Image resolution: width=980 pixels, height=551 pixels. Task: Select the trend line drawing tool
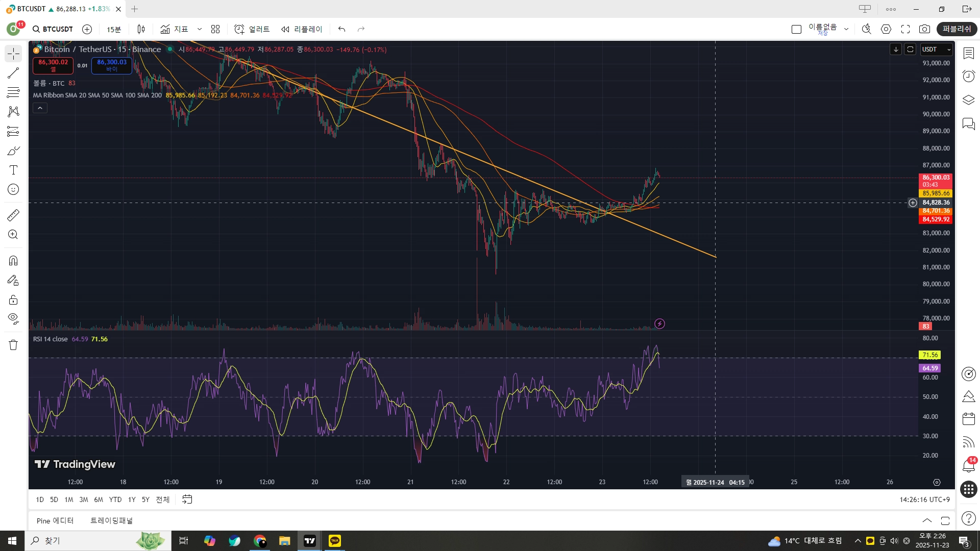pyautogui.click(x=13, y=73)
